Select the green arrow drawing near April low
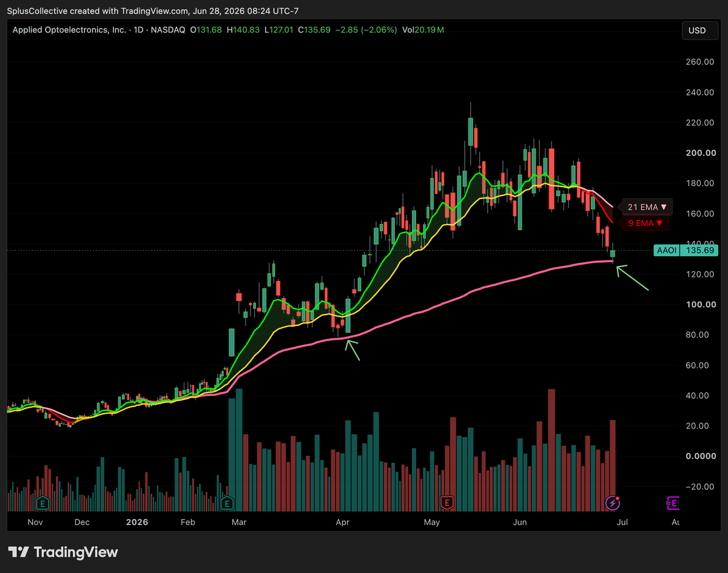The image size is (728, 573). pyautogui.click(x=352, y=350)
